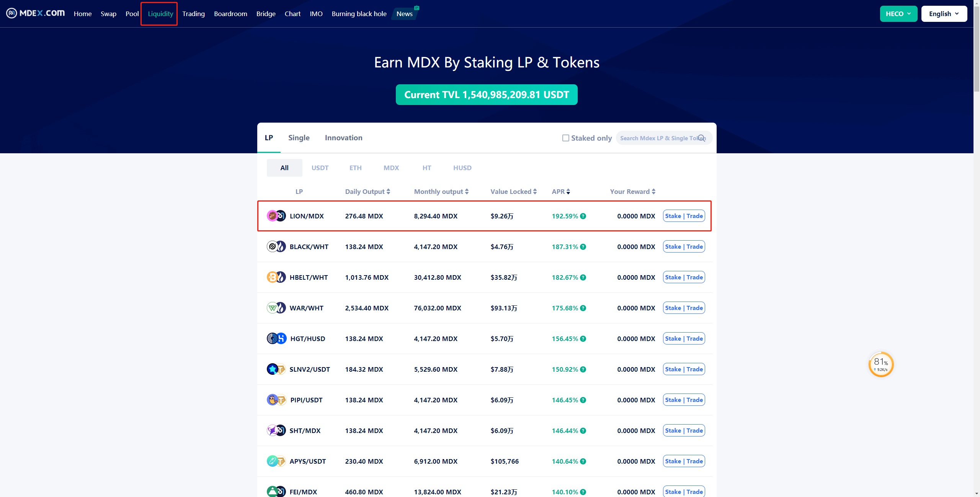Screen dimensions: 980x497
Task: Enable the Staked only checkbox
Action: coord(565,138)
